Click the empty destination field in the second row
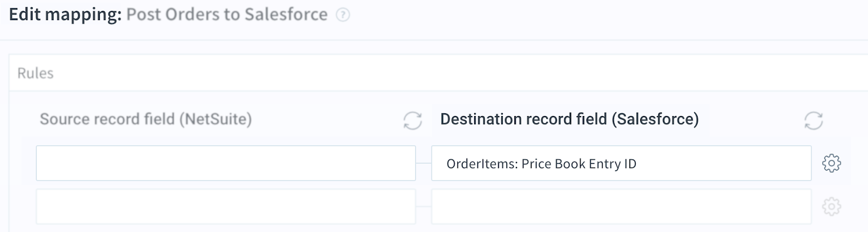 (621, 207)
